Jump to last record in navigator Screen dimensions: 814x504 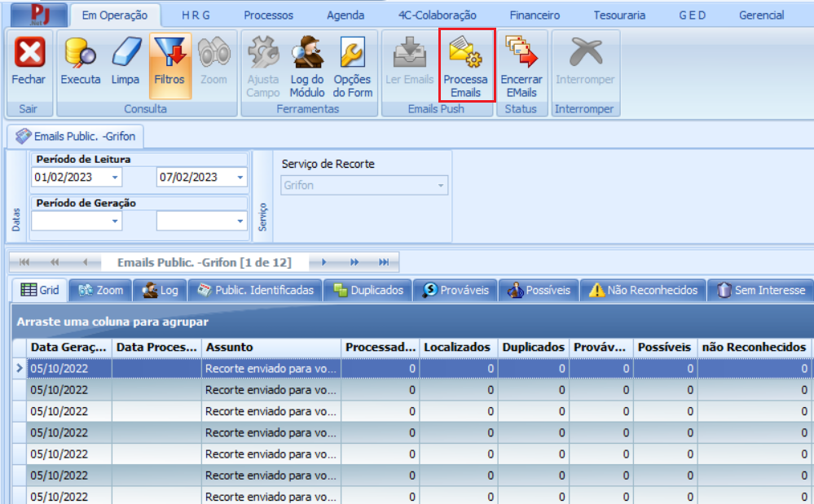383,262
